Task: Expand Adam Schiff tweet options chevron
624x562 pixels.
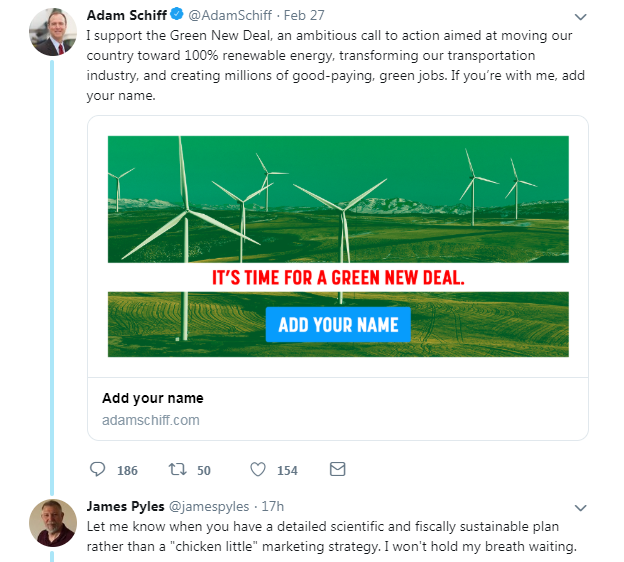Action: click(x=582, y=17)
